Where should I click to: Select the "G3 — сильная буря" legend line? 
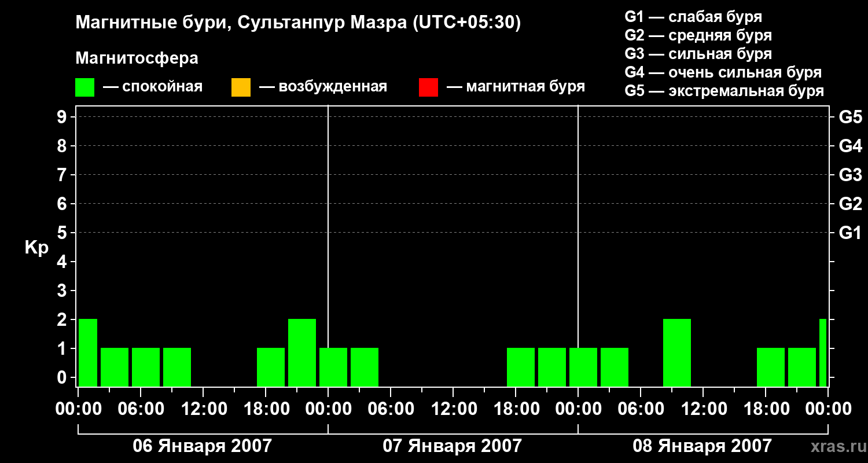pos(698,54)
